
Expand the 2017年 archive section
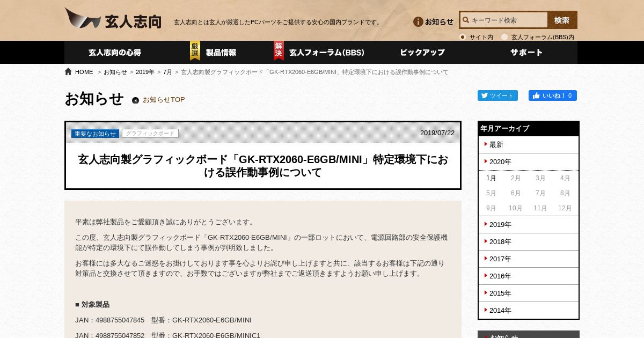[x=529, y=259]
